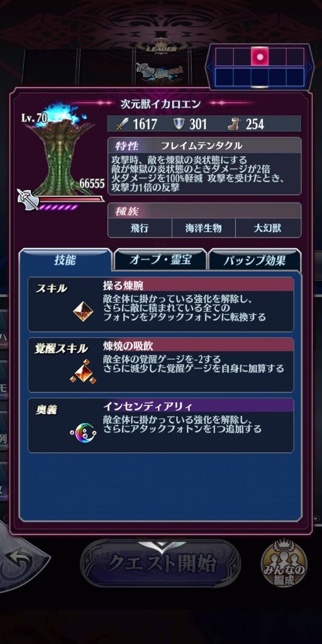This screenshot has width=322, height=644.
Task: Tap the skill diamond icon
Action: pyautogui.click(x=84, y=312)
